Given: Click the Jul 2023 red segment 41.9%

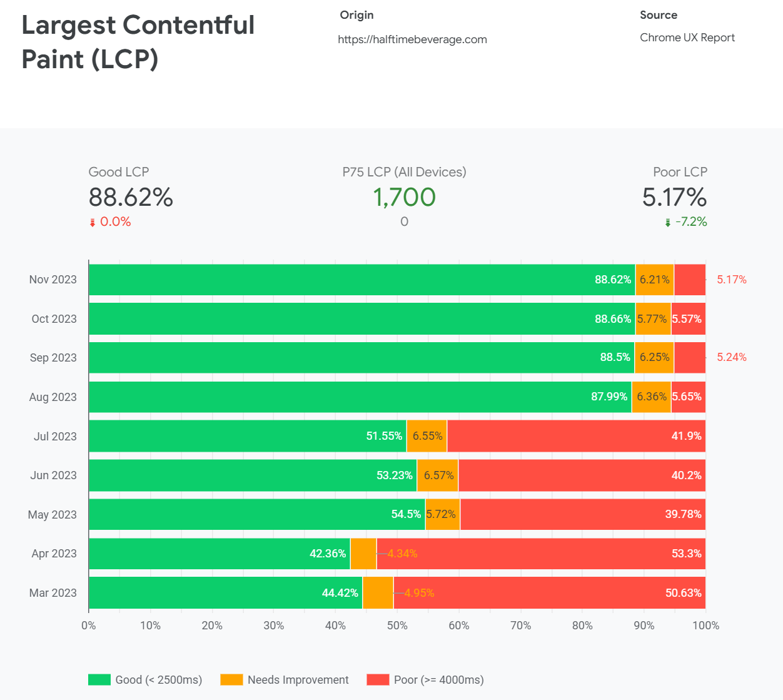Looking at the screenshot, I should 577,436.
